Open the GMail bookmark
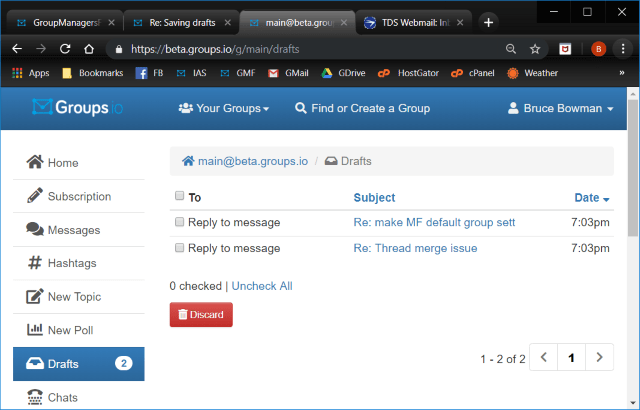 point(288,73)
